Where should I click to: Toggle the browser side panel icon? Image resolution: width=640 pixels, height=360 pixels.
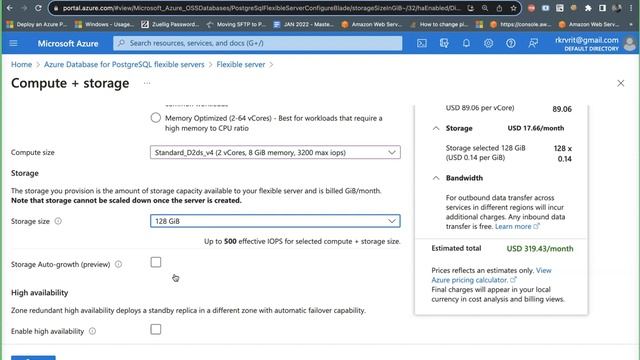click(602, 8)
